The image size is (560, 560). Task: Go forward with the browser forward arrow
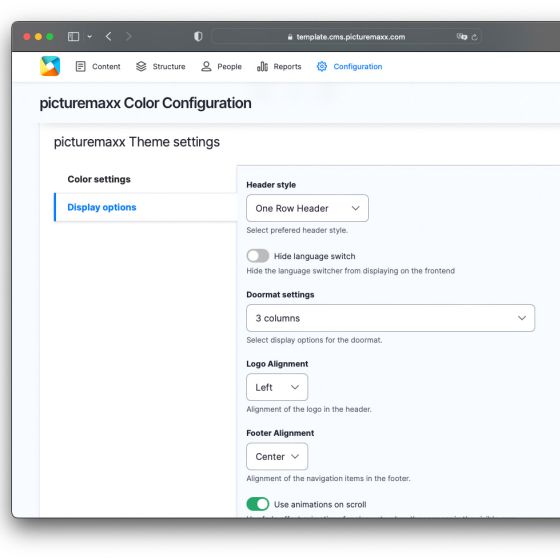[x=129, y=36]
